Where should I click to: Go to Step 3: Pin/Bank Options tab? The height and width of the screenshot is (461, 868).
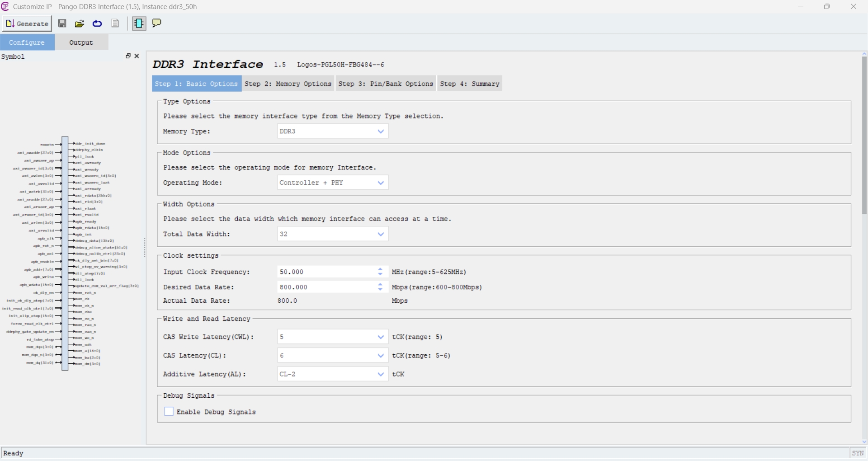[386, 84]
